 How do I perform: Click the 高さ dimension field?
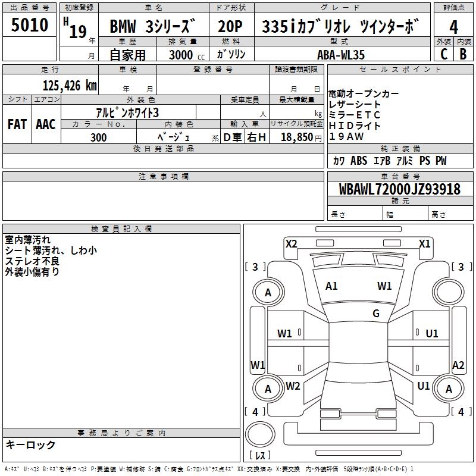coord(451,214)
